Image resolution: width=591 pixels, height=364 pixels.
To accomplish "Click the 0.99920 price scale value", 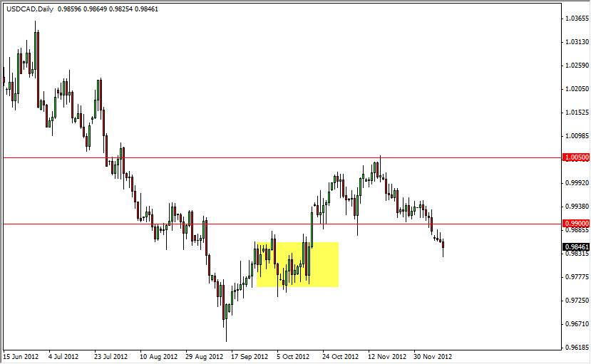I will 577,183.
